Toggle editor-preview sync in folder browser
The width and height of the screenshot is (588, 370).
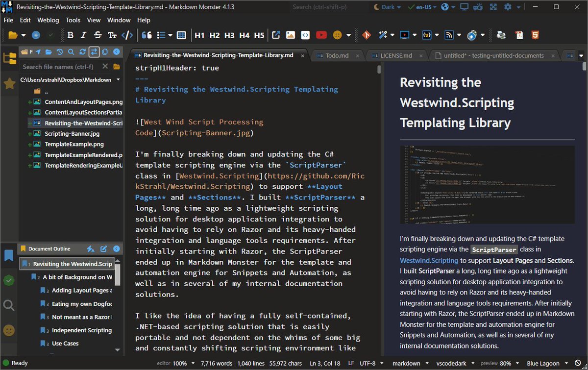point(94,51)
